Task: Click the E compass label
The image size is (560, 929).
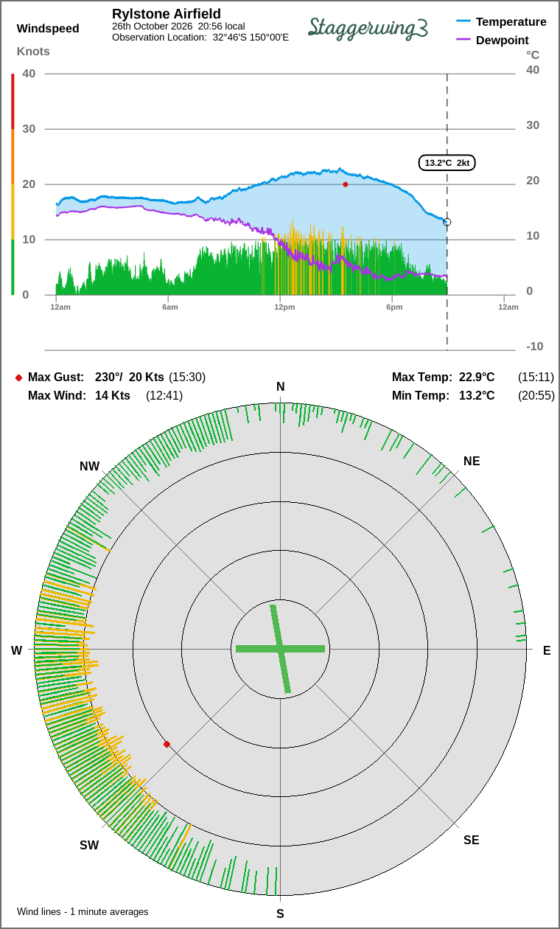Action: point(547,650)
